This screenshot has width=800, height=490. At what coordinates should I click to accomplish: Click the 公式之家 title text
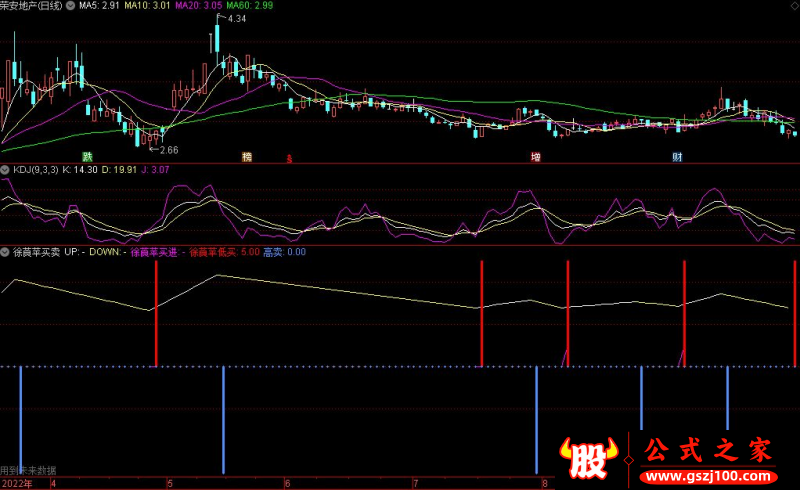click(708, 450)
